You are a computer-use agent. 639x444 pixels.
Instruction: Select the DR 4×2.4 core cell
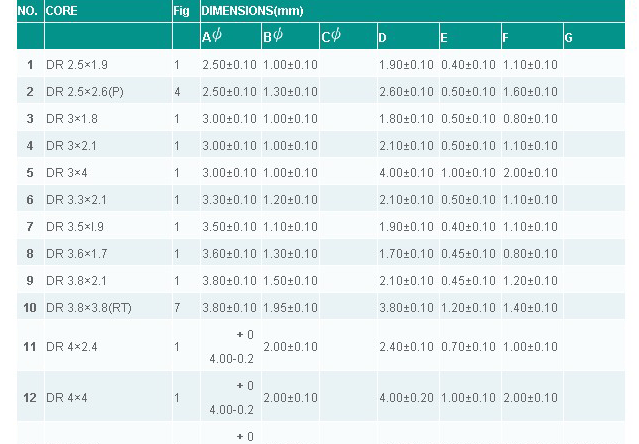point(72,347)
